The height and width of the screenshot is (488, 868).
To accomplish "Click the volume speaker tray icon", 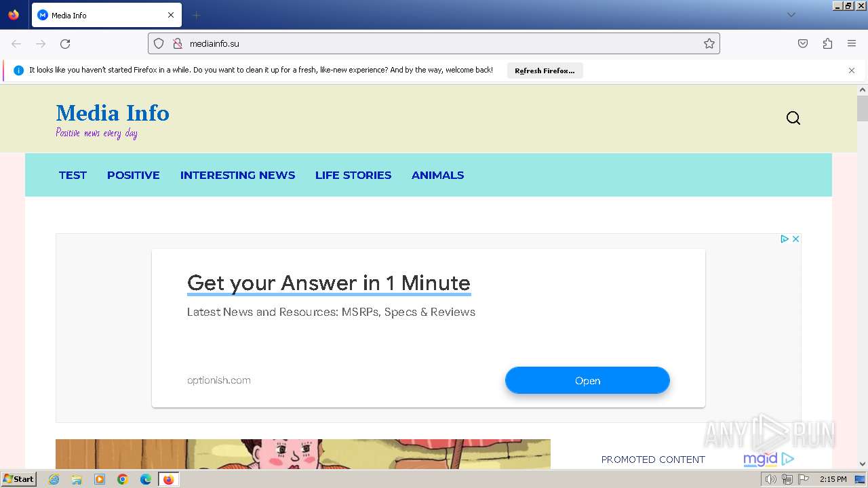I will (771, 479).
